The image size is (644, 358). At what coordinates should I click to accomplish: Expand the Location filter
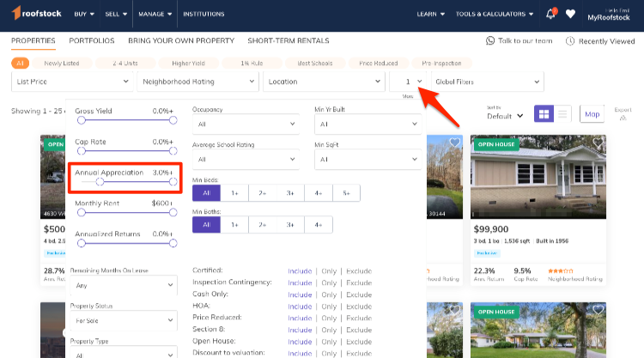tap(324, 82)
